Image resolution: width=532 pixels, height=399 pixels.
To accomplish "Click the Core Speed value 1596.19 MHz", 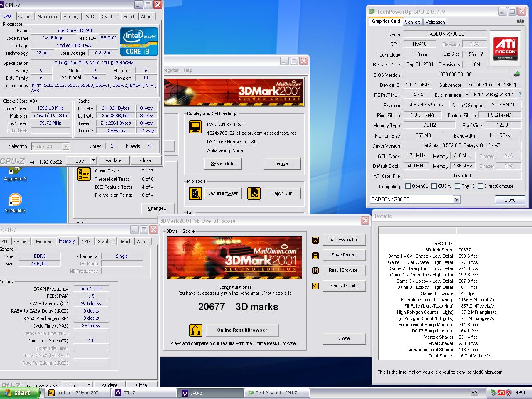I will click(50, 108).
